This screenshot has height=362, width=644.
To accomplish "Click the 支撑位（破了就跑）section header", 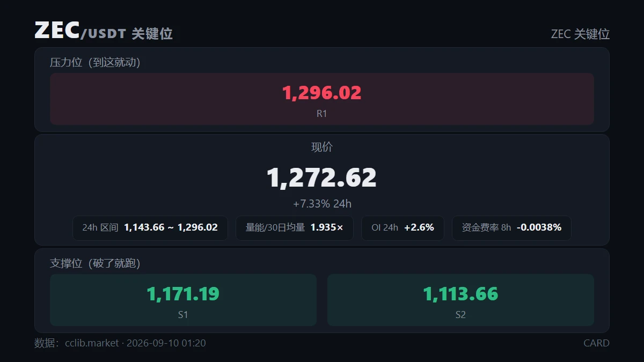I will pos(96,263).
